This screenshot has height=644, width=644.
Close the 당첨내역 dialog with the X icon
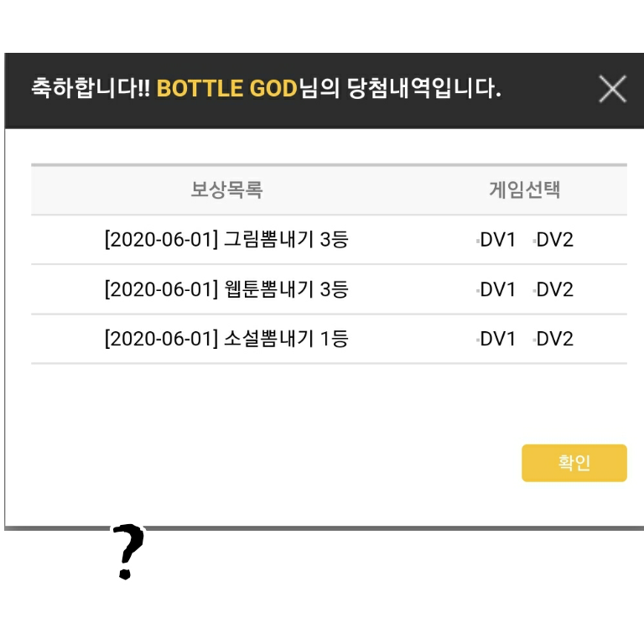(x=612, y=89)
